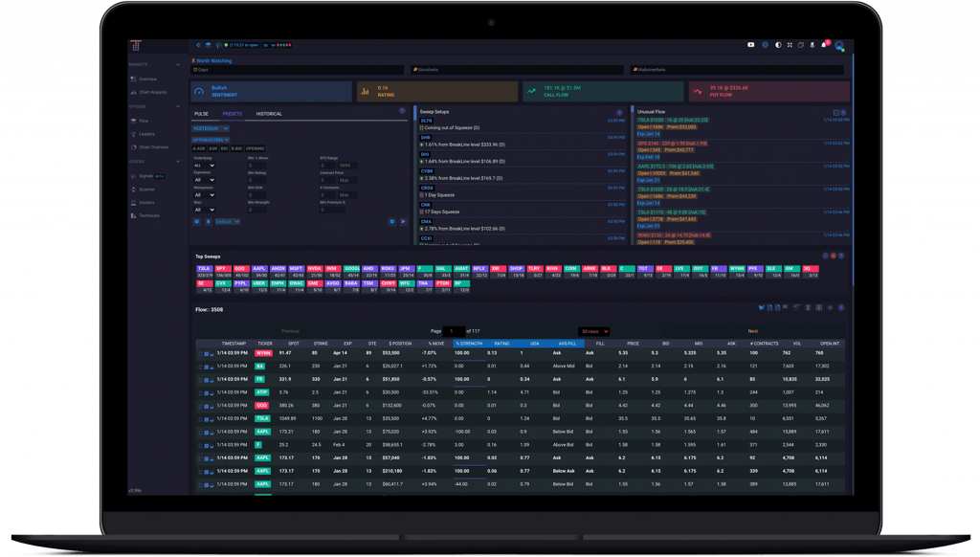Toggle the B.BID filter button

point(236,148)
